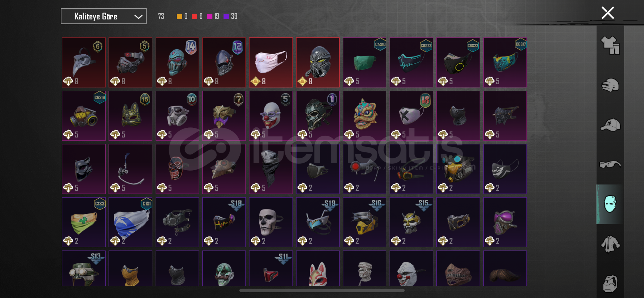Screen dimensions: 644x298
Task: Click the orange quality color indicator
Action: pos(179,16)
